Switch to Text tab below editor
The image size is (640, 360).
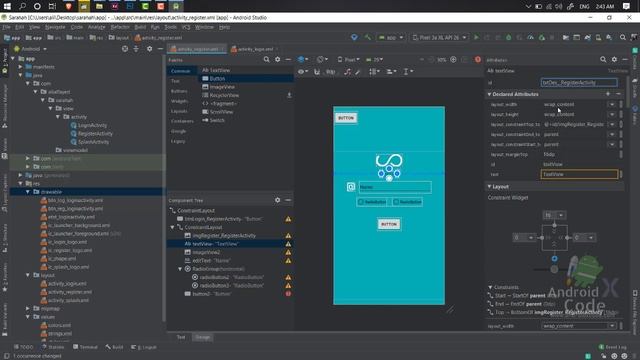[x=181, y=337]
